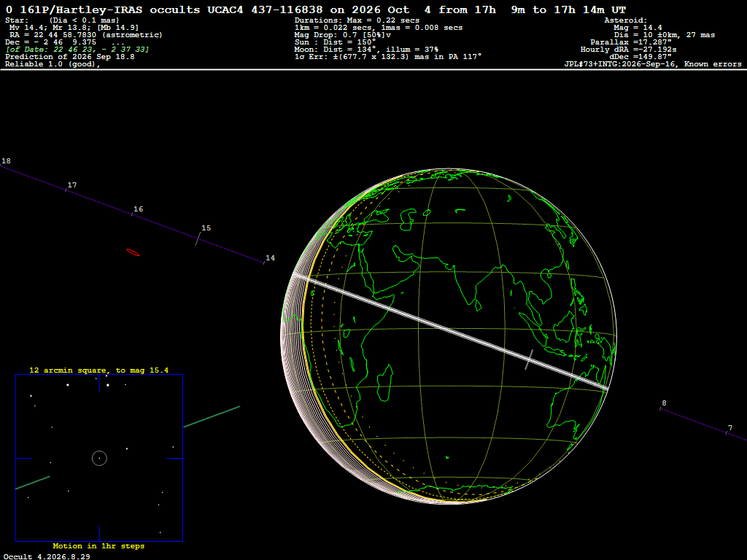Click the circled target star in chart
This screenshot has width=747, height=560.
pos(99,458)
